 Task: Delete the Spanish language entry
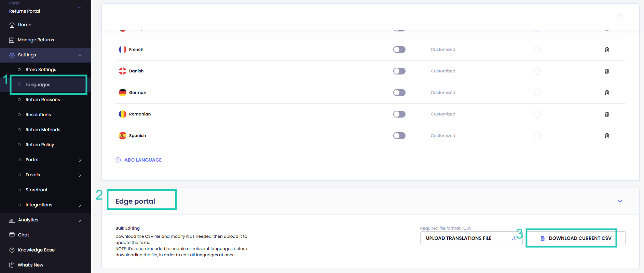click(607, 136)
